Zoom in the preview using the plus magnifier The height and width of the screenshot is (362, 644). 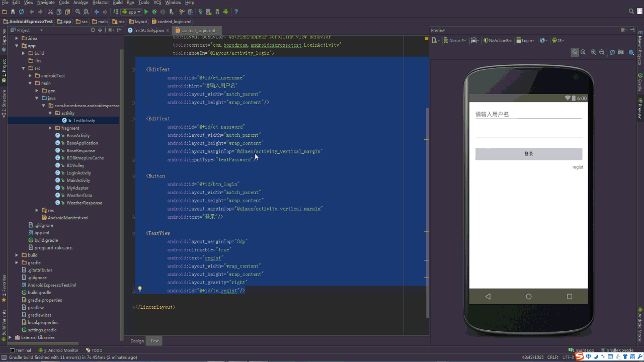pos(593,52)
